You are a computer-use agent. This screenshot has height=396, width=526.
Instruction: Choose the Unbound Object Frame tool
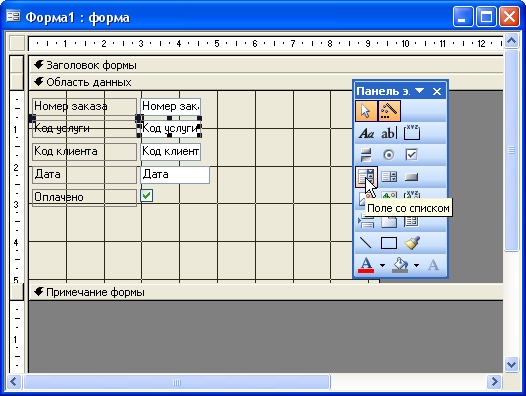(389, 195)
